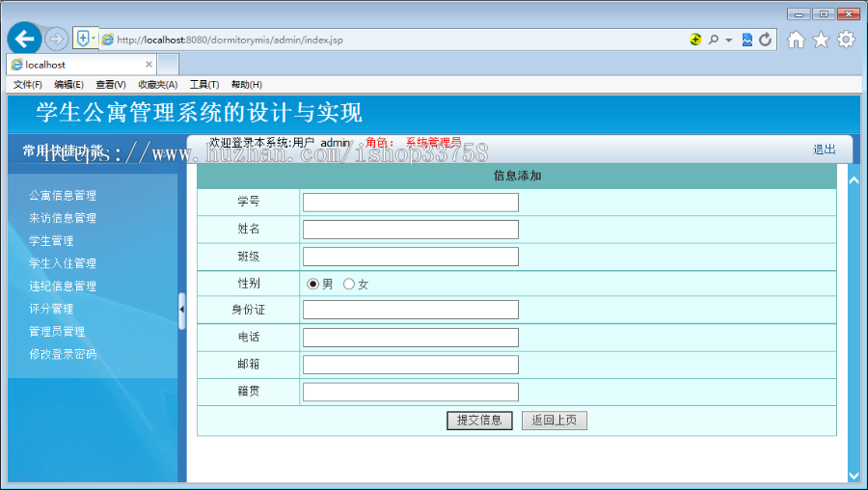Open the 编辑(E) menu
868x490 pixels.
68,84
